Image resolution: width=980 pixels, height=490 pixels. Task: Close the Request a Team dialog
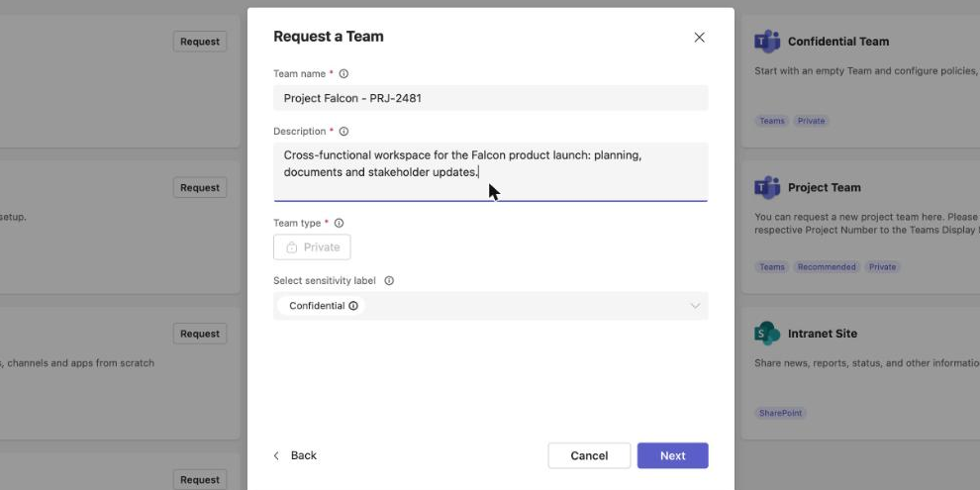click(x=700, y=38)
